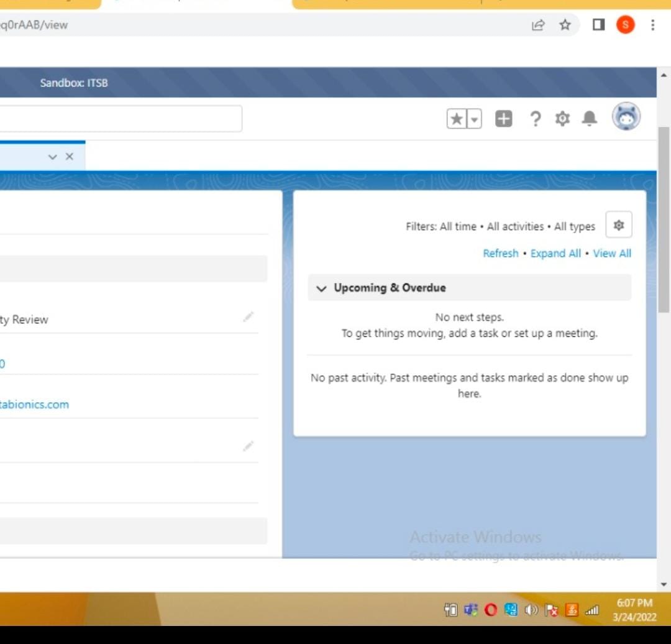Open the workspace tab dropdown chevron
Viewport: 671px width, 644px height.
53,157
